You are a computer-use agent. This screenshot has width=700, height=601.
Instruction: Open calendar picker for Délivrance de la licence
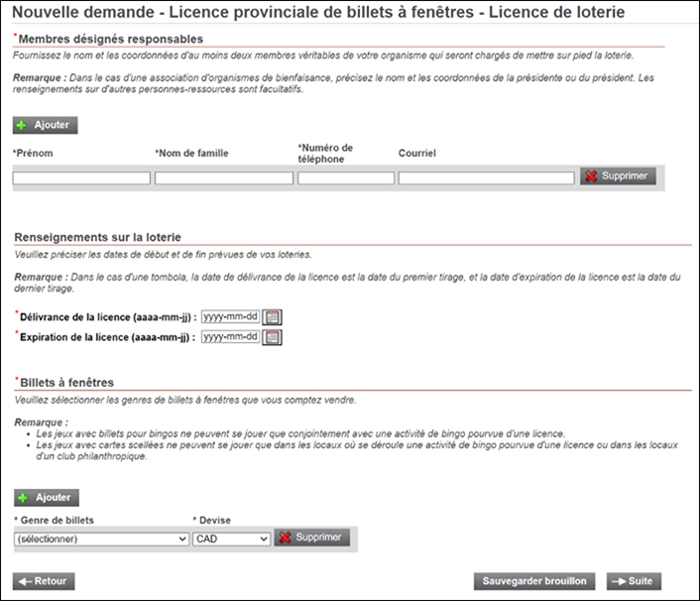[x=272, y=317]
